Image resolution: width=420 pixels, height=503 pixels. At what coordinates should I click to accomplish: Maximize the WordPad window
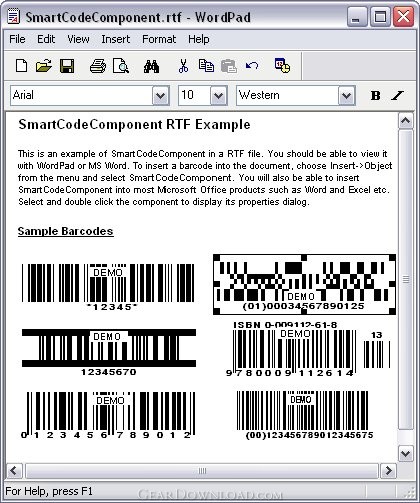click(x=380, y=17)
